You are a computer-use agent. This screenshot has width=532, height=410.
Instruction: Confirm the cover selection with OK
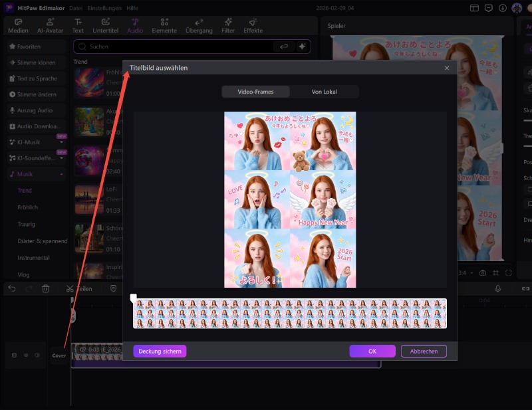pos(372,351)
